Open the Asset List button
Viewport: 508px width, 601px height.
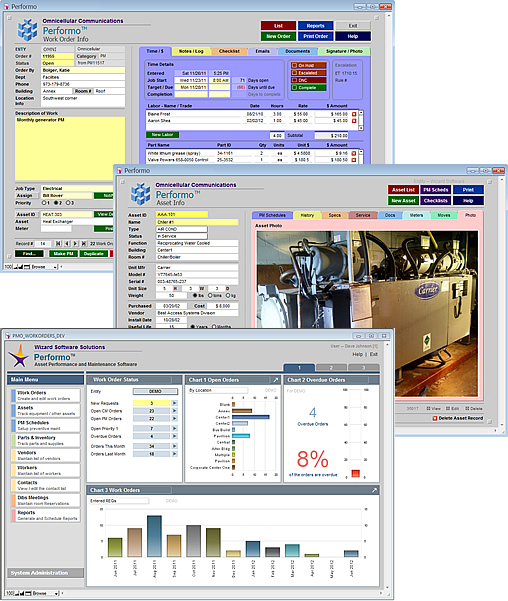pyautogui.click(x=403, y=190)
